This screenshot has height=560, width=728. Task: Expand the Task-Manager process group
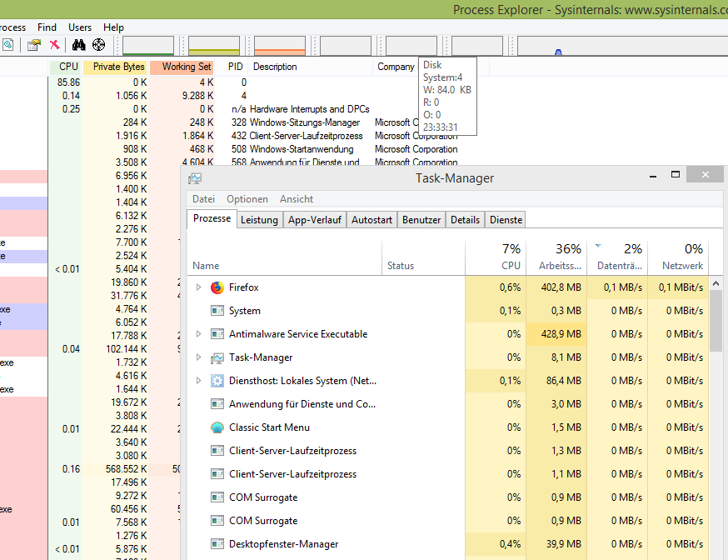point(199,357)
